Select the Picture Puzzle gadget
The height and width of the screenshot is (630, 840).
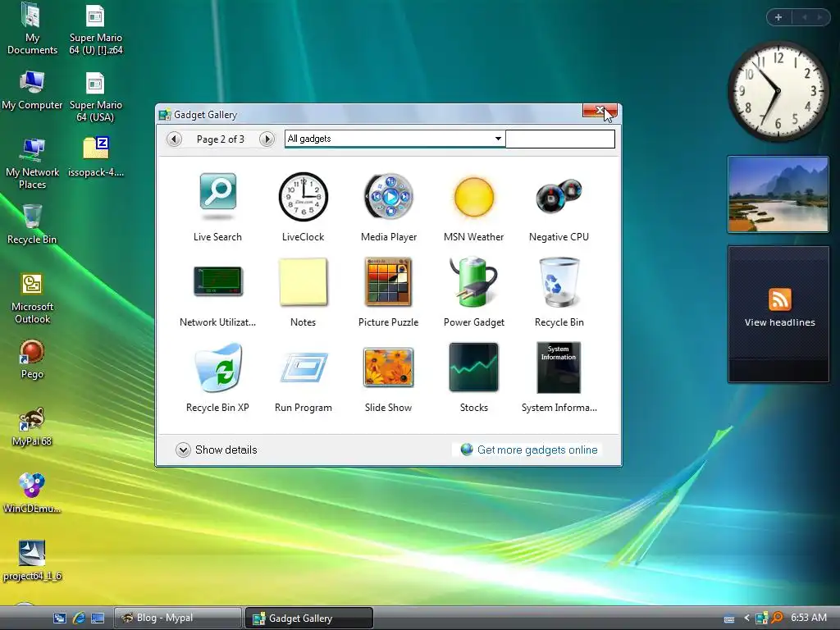click(388, 292)
